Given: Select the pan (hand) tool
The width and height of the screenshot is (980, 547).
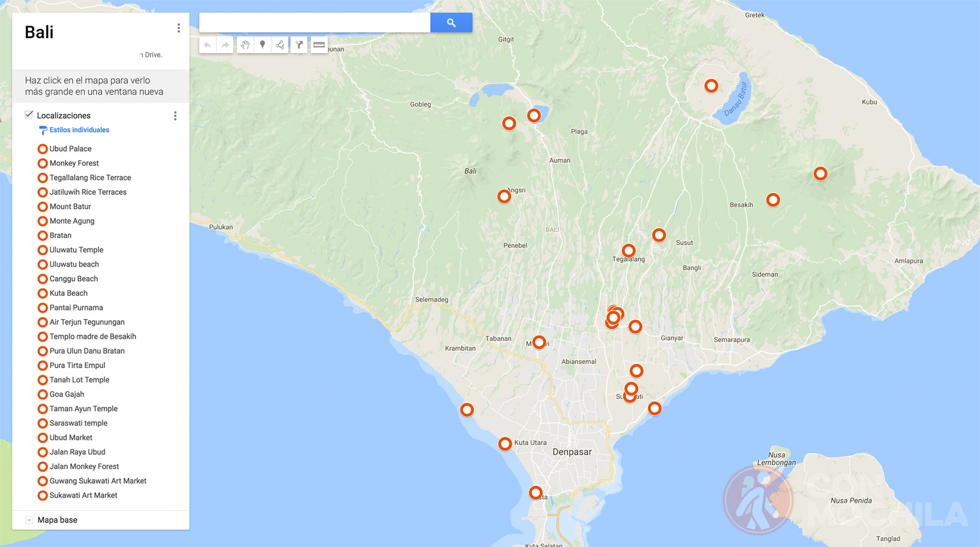Looking at the screenshot, I should [x=245, y=44].
